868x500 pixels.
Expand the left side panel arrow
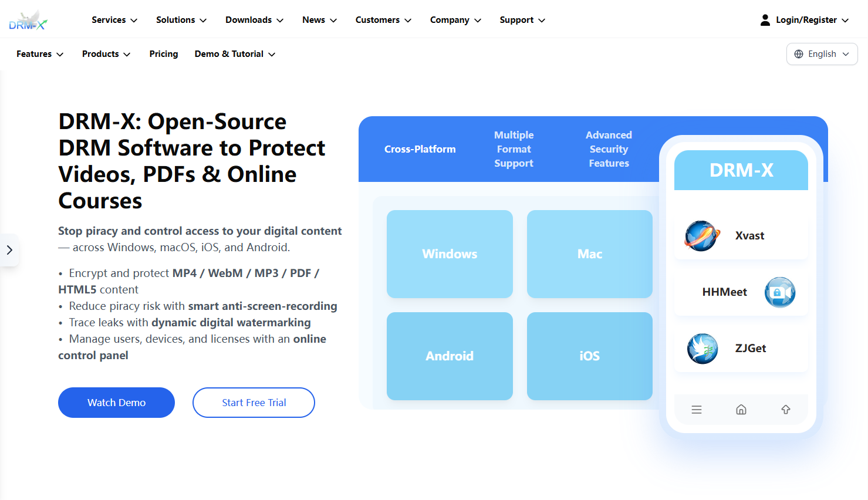9,250
